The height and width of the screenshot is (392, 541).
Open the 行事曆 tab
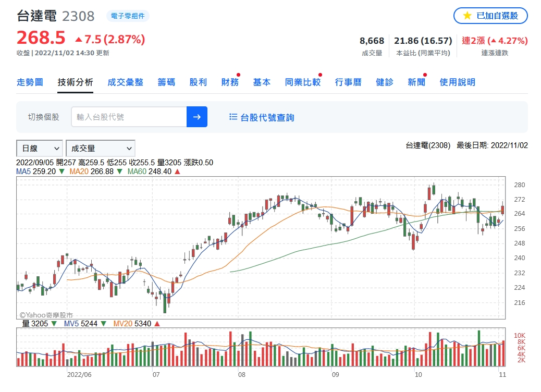(x=348, y=82)
